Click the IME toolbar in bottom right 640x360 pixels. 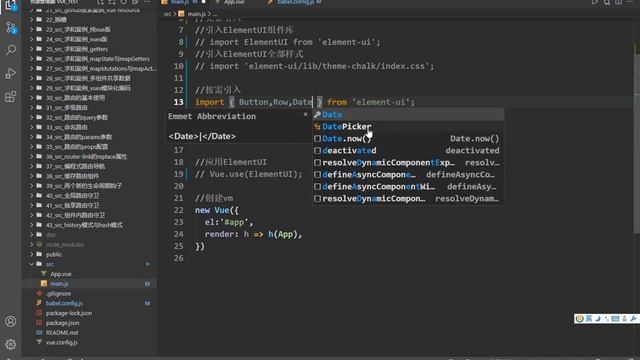[606, 318]
